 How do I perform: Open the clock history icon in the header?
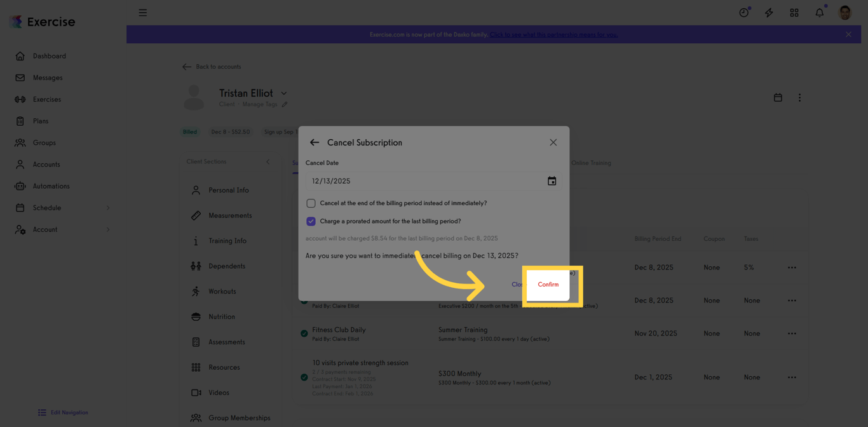(x=743, y=13)
